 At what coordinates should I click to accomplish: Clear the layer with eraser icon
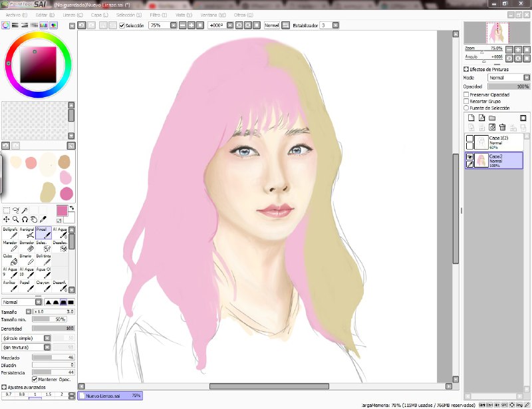click(492, 127)
